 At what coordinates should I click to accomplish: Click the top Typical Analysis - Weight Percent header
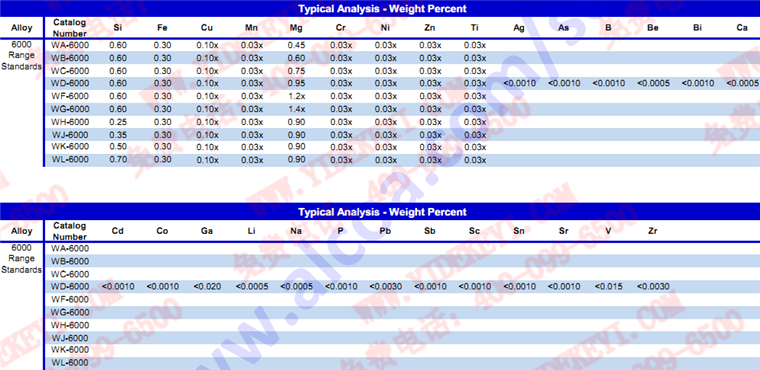click(x=382, y=8)
